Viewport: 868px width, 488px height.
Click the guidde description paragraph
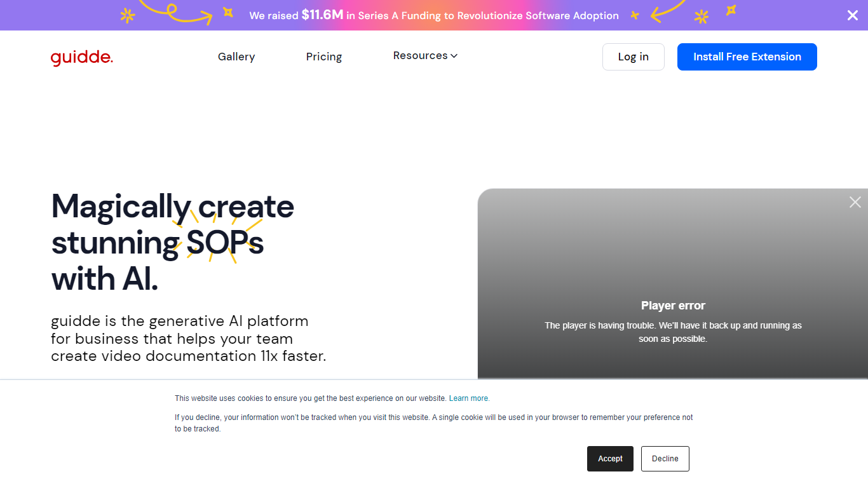(188, 339)
